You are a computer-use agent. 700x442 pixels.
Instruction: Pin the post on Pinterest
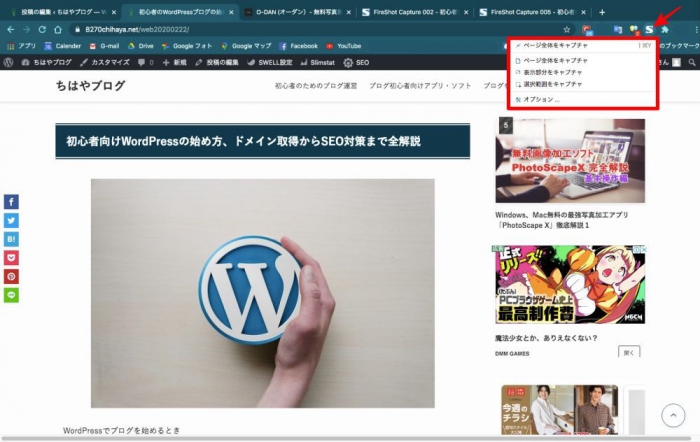(x=11, y=277)
